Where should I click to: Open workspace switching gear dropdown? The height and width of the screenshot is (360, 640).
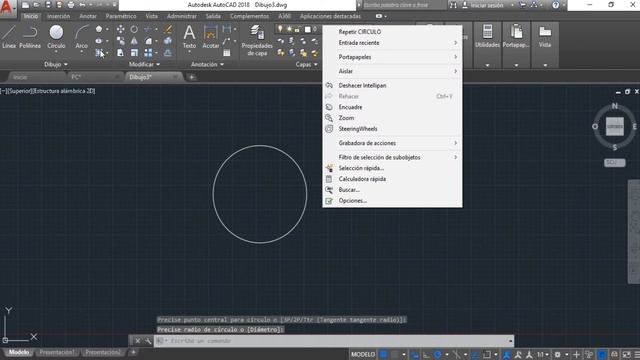(x=560, y=354)
